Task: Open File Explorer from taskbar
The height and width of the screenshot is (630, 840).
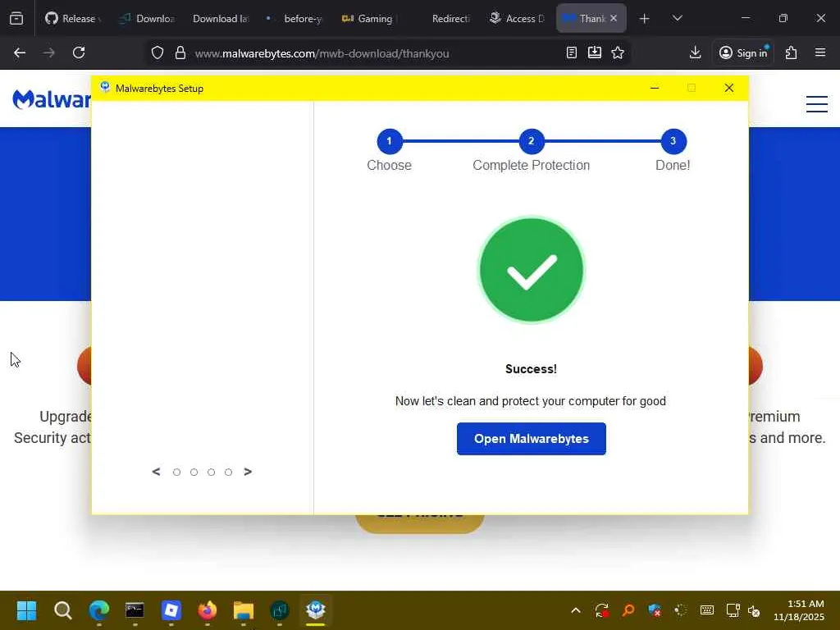Action: pos(243,610)
